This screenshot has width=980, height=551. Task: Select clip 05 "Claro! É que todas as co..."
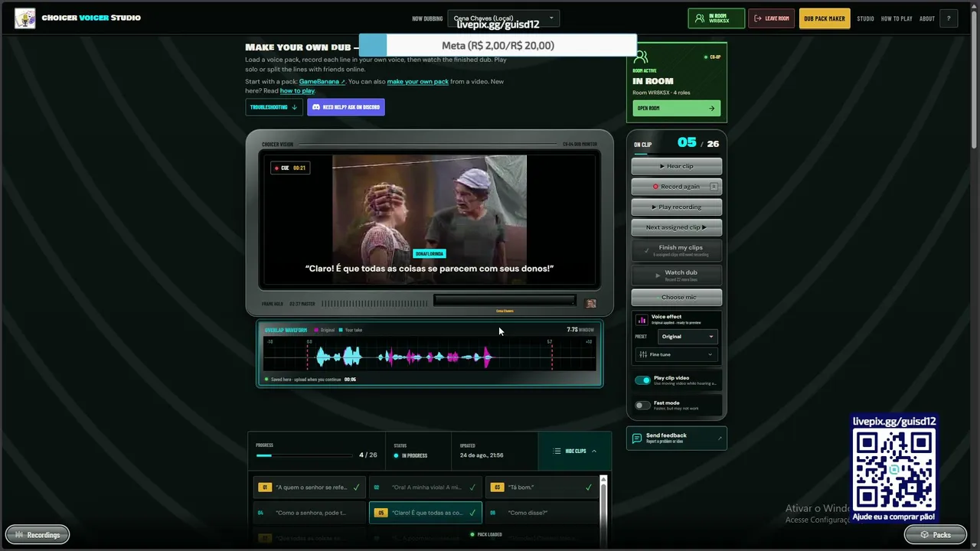[x=426, y=513]
